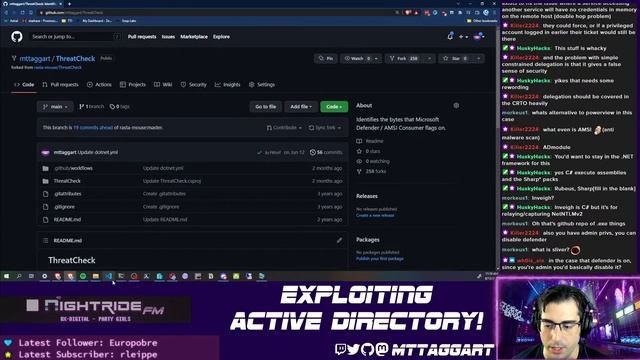
Task: Select the Code tab
Action: 24,84
